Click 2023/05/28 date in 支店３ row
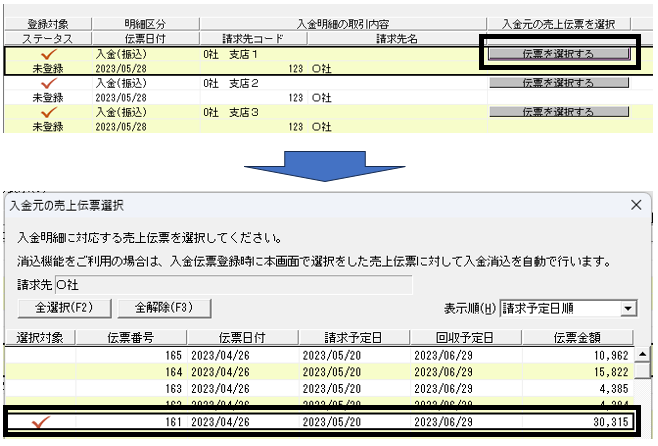The height and width of the screenshot is (446, 658). click(x=121, y=127)
